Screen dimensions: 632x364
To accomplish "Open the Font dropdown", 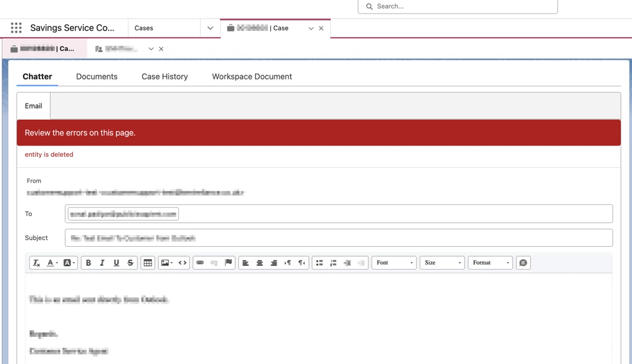I will [x=394, y=263].
